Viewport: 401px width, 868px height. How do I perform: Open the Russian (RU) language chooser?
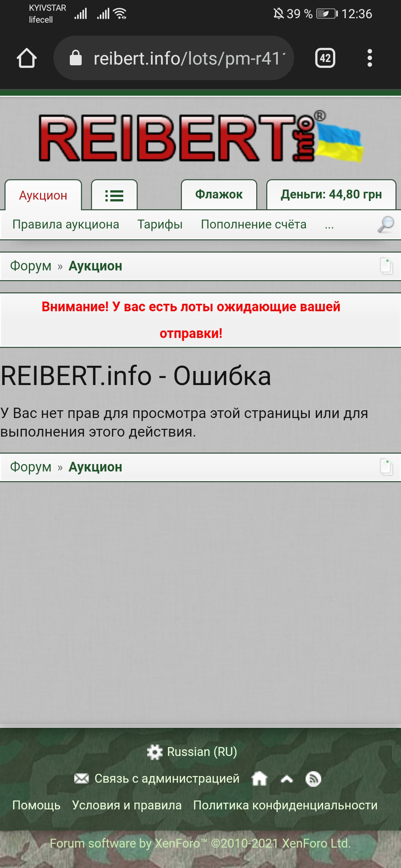[202, 752]
